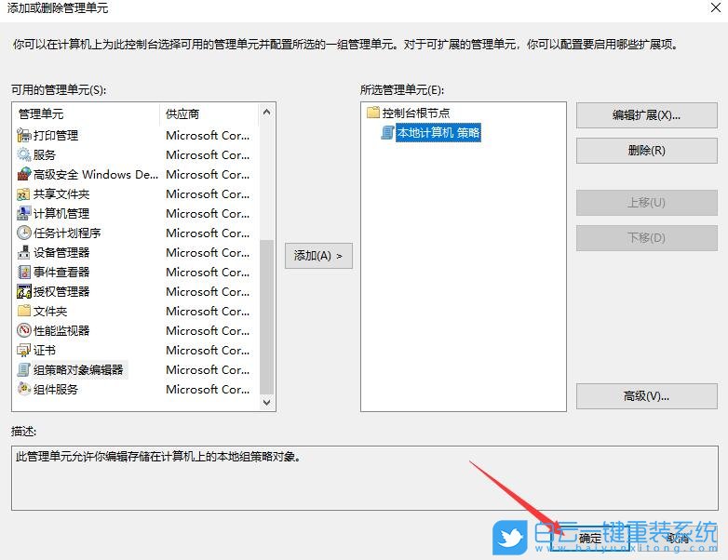Select 本地计算机 策略 in selected snap-ins
The width and height of the screenshot is (728, 560).
[x=438, y=133]
